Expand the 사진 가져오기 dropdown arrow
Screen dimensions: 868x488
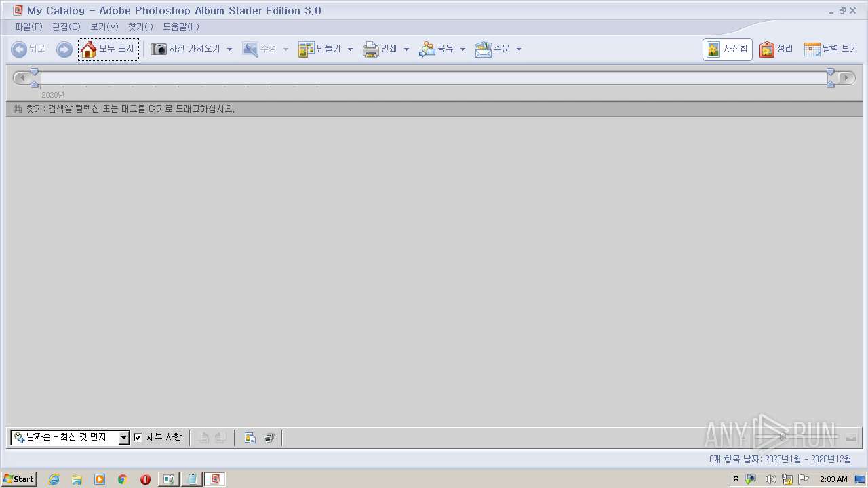point(229,49)
